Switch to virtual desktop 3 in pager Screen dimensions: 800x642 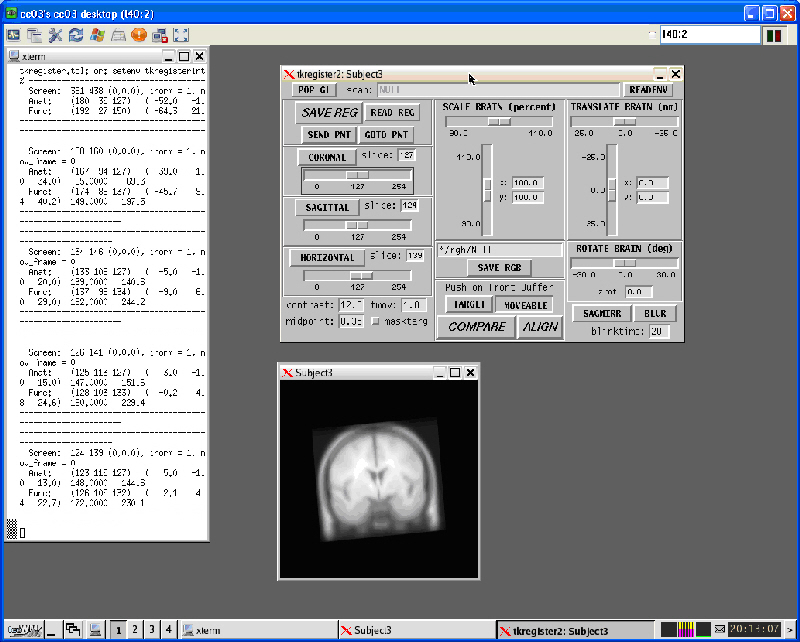(151, 629)
